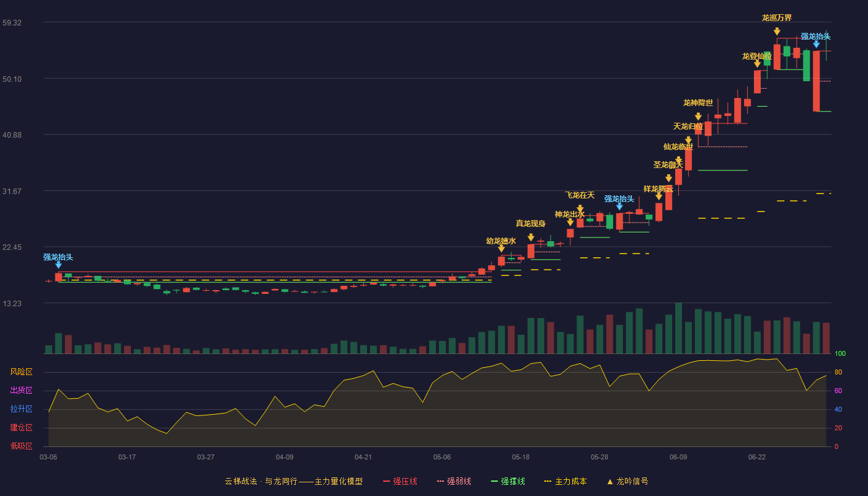Click the 03-17 date axis label
The image size is (868, 496).
point(127,457)
